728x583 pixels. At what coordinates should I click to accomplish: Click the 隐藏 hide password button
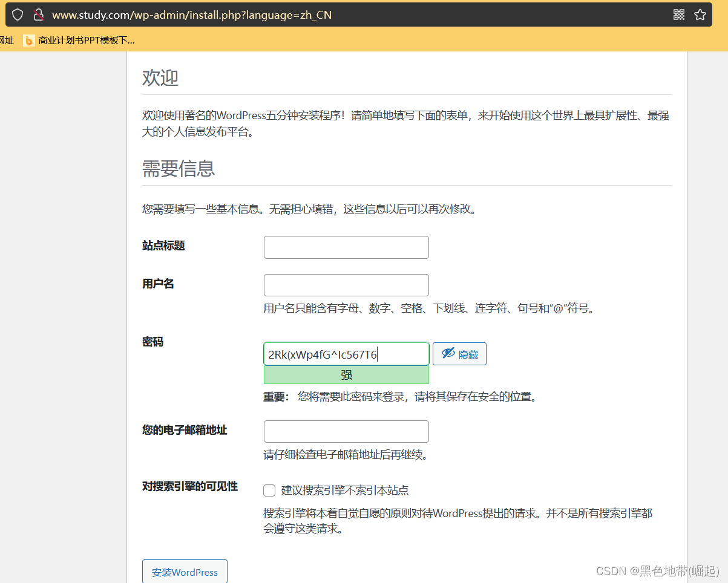tap(459, 354)
